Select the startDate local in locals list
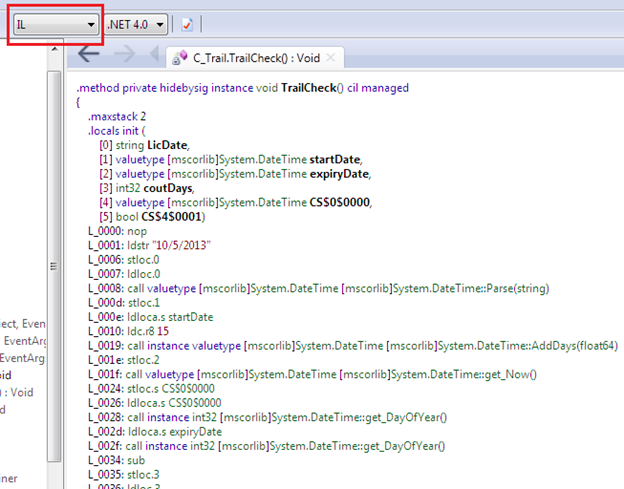 click(x=332, y=158)
